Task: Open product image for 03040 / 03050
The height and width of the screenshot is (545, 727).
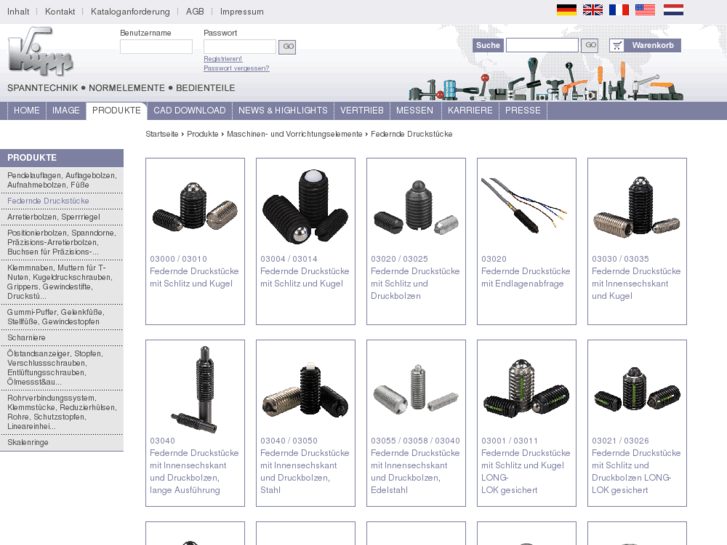Action: point(306,392)
